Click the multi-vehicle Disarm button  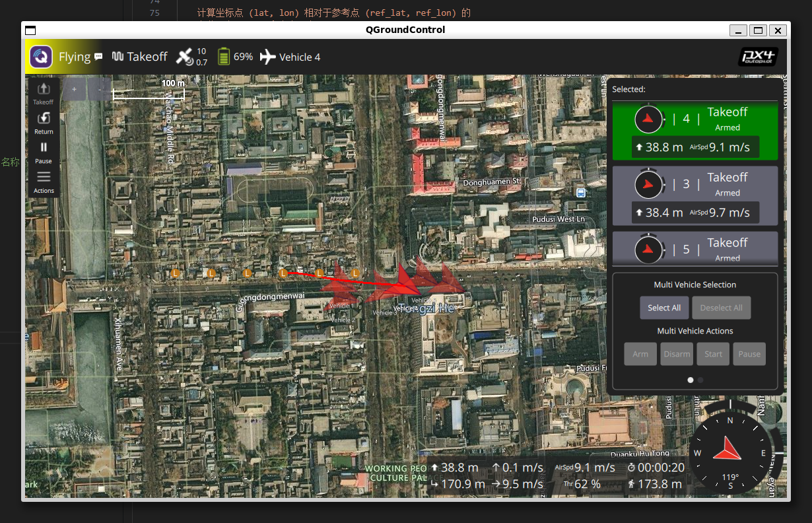[677, 354]
